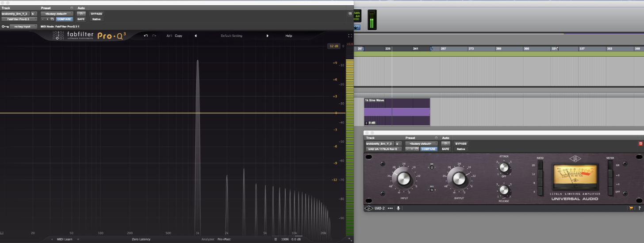Click the UAD microphone icon
Screen dimensions: 644x243
[x=399, y=208]
